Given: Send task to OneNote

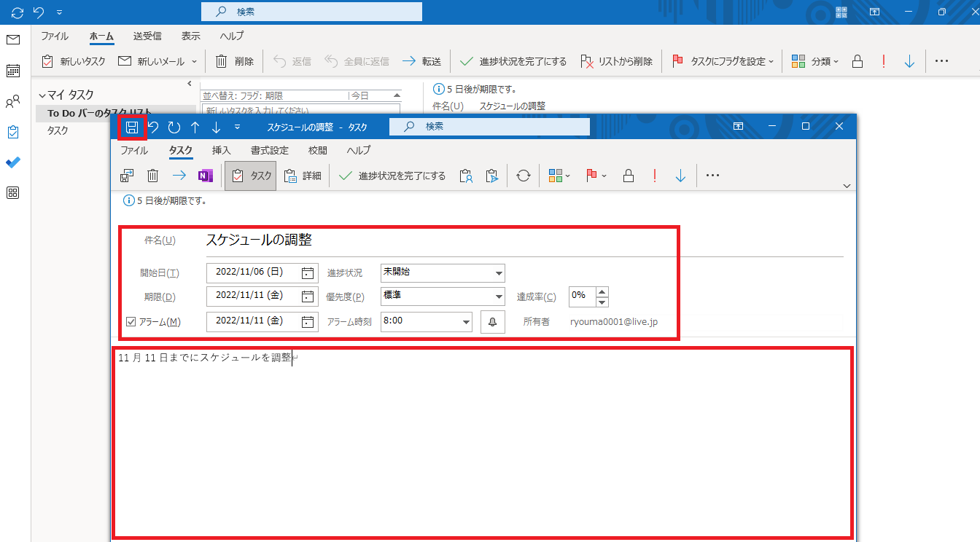Looking at the screenshot, I should [x=206, y=176].
